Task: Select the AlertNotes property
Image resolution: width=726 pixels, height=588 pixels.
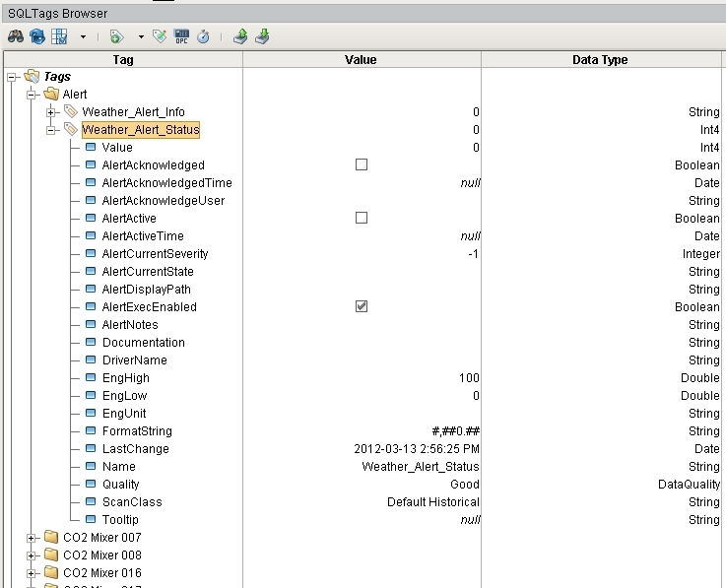Action: pyautogui.click(x=130, y=325)
